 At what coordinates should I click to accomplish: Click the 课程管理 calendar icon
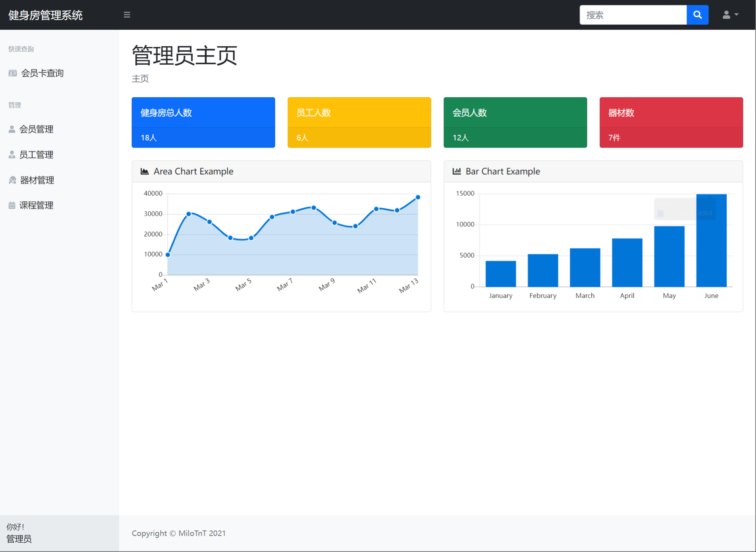pyautogui.click(x=12, y=205)
